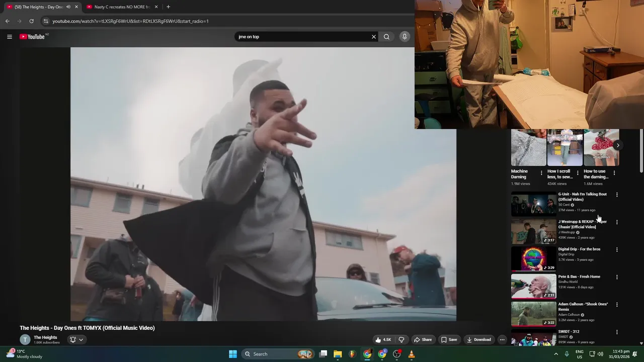Reload the current page

coord(31,21)
